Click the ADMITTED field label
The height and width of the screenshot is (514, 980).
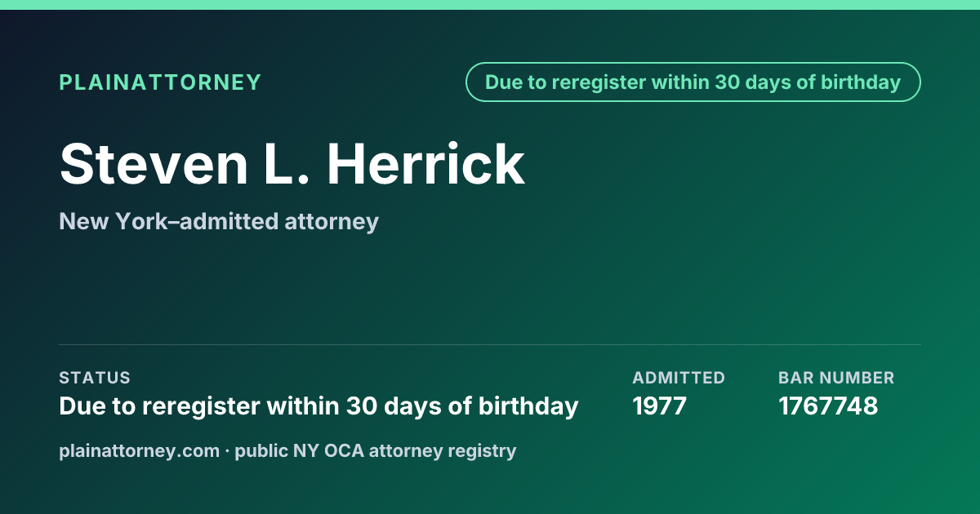[x=679, y=378]
